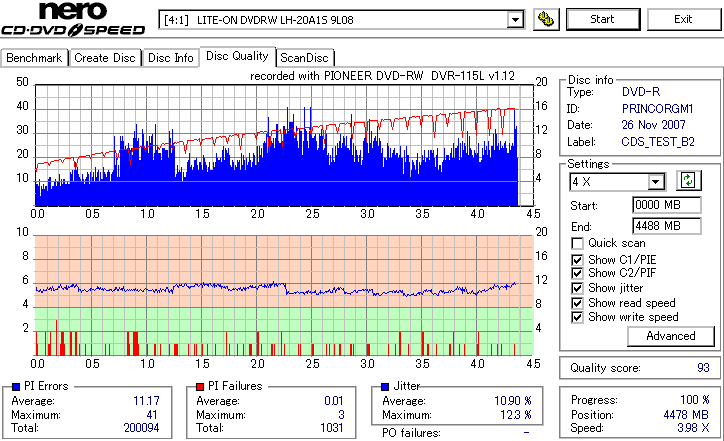
Task: Open the LITE-ON drive selection dropdown arrow
Action: click(515, 20)
